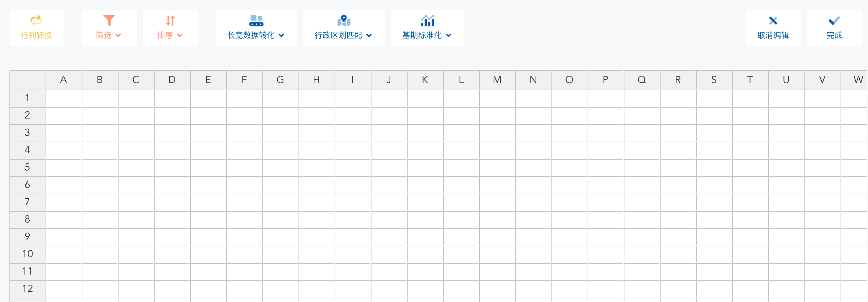Open the 行政区划匹配 dropdown arrow
868x302 pixels.
(369, 35)
